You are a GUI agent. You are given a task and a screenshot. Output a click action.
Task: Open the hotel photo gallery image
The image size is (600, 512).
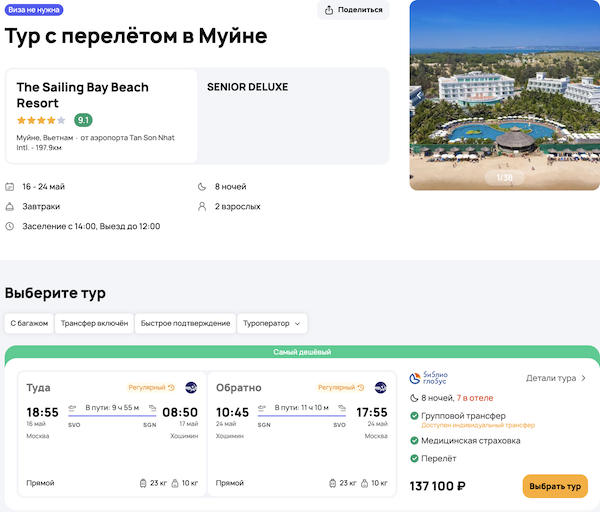pos(504,95)
